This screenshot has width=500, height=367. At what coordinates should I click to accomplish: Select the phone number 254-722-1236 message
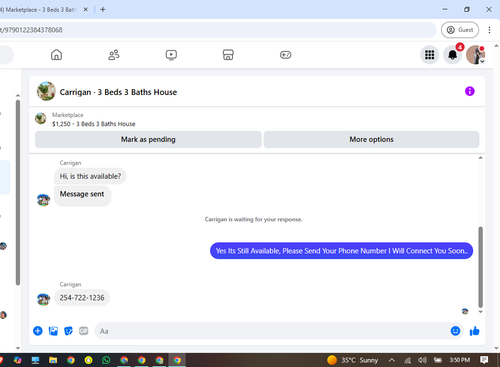82,298
